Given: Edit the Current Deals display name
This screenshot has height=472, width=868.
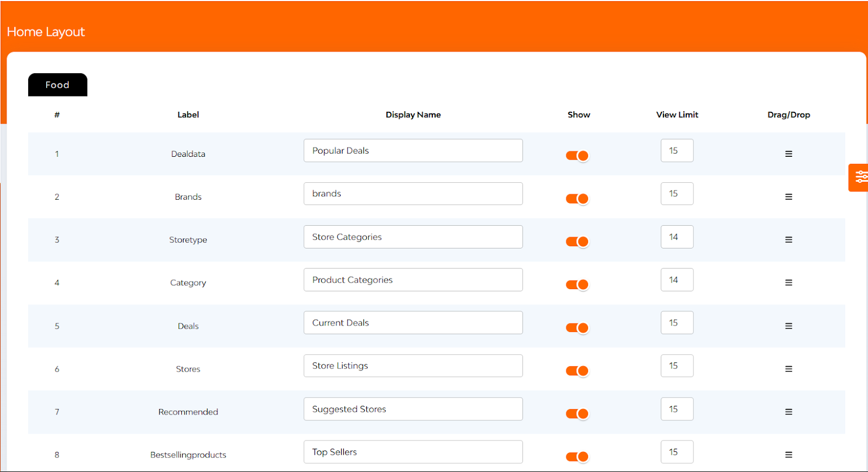Looking at the screenshot, I should coord(413,323).
